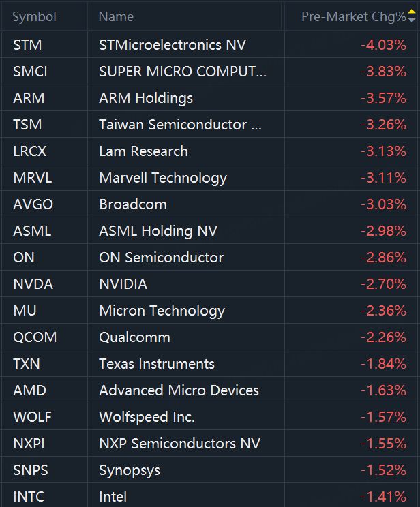Click the Pre-Market Chg% sort arrow icon

[411, 16]
